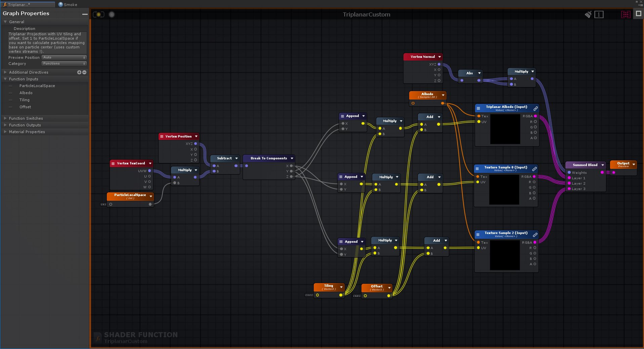
Task: Open Texture Sample 0 node menu icon
Action: (x=477, y=169)
